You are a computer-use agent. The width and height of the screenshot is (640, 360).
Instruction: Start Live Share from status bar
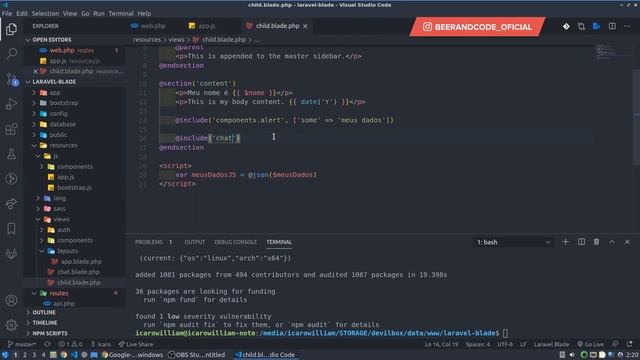(136, 344)
